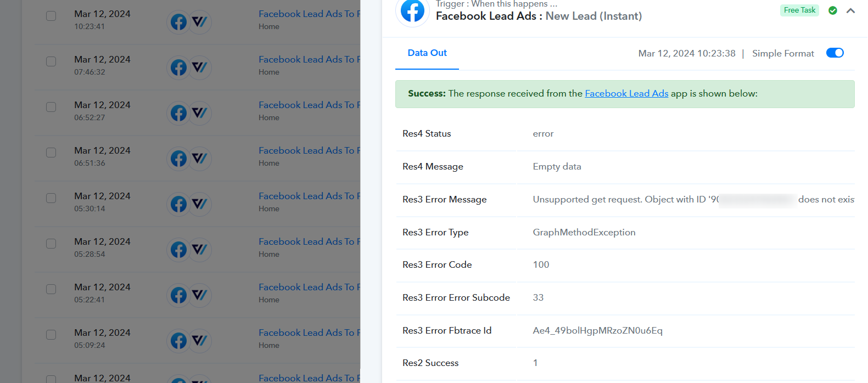Check the box for the 06:52:27 row

point(51,107)
